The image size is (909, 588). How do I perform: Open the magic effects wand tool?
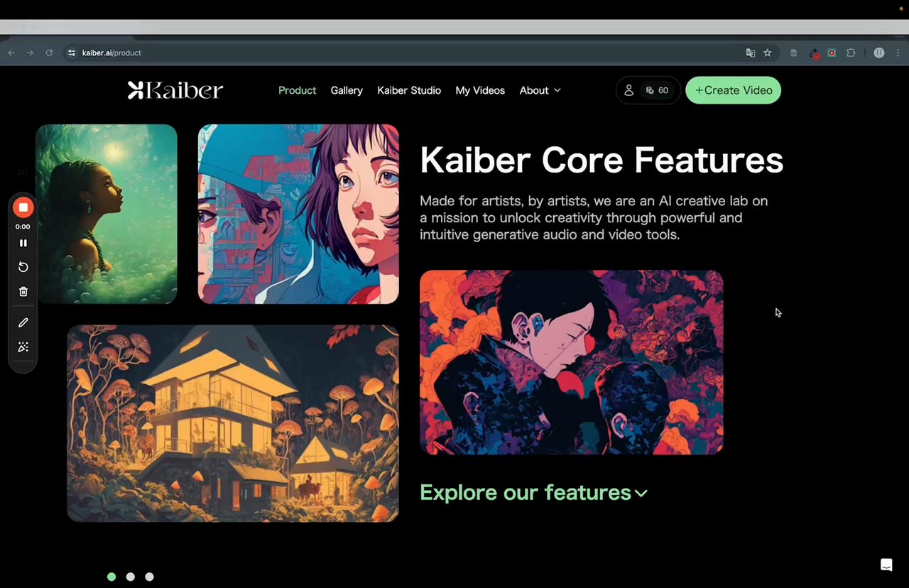[23, 347]
